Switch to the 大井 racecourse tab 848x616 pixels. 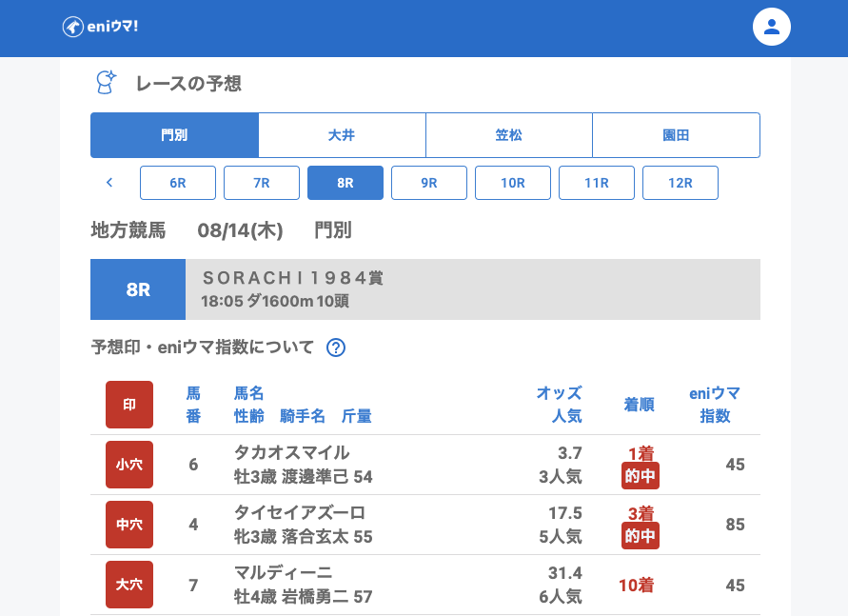342,135
